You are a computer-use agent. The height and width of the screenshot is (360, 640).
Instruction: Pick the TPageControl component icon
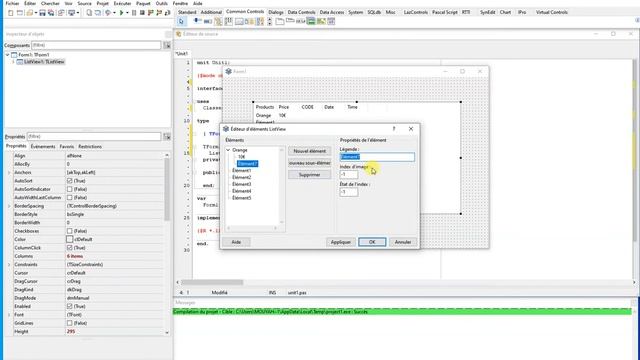point(280,21)
